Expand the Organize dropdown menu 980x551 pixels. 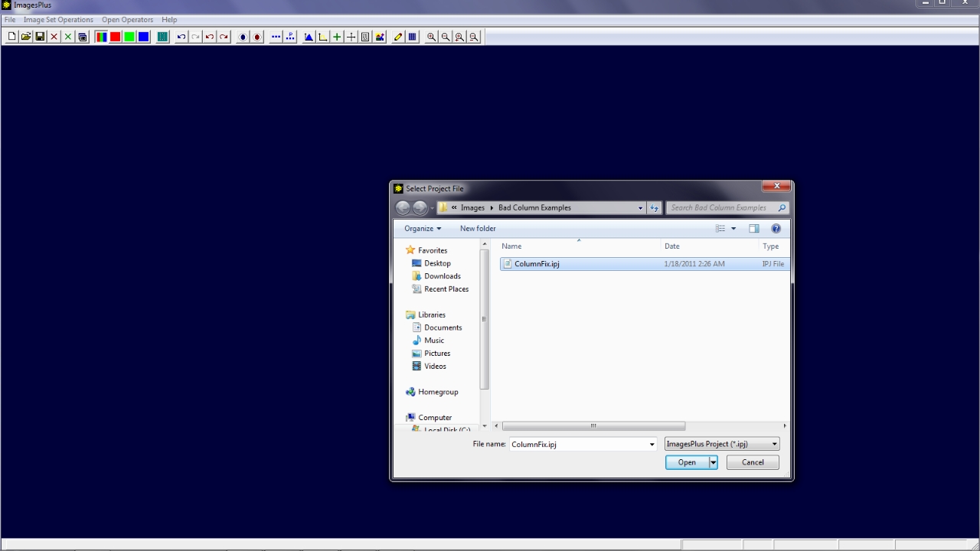423,229
